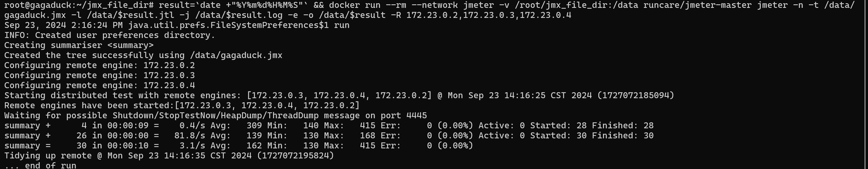The width and height of the screenshot is (868, 169).
Task: Click 'Configuring remote engine: 172.23.0.3' line
Action: (99, 75)
